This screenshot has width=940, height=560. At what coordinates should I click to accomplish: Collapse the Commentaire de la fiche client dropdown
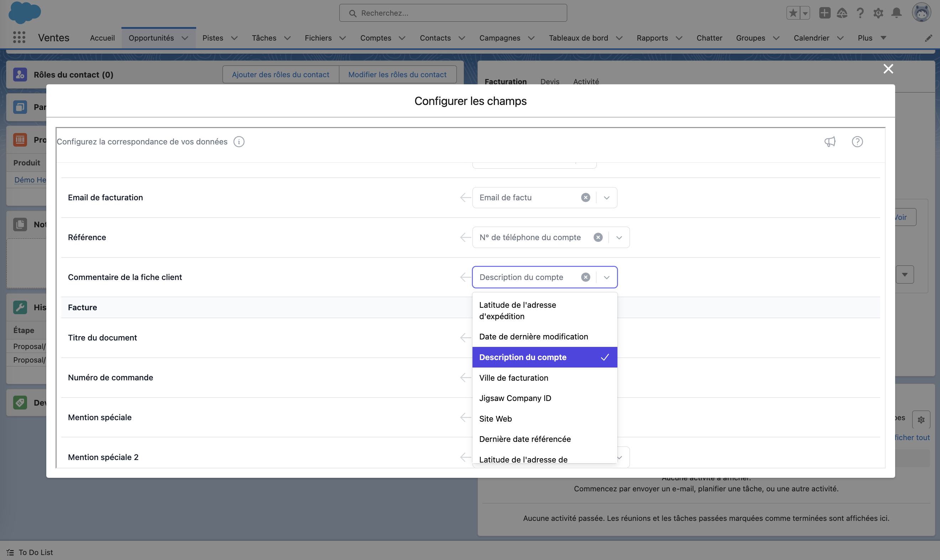click(x=606, y=278)
